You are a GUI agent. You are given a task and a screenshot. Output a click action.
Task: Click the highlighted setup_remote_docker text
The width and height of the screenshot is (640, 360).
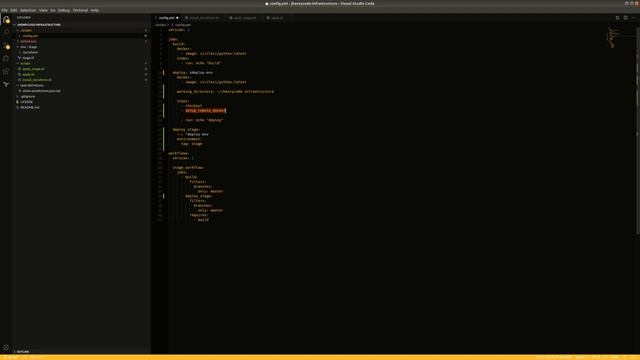205,111
